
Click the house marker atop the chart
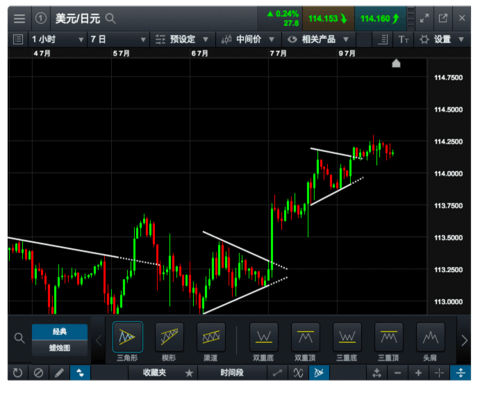click(x=396, y=63)
